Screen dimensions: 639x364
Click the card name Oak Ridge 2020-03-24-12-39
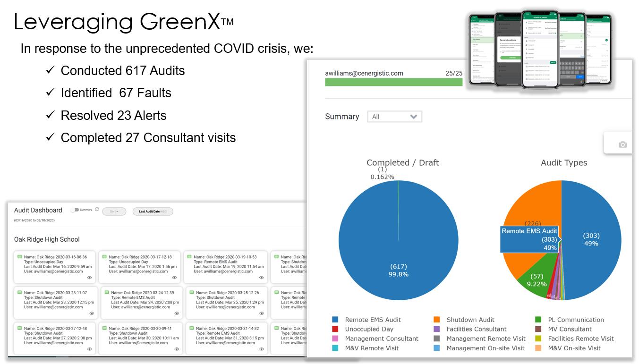pyautogui.click(x=143, y=293)
